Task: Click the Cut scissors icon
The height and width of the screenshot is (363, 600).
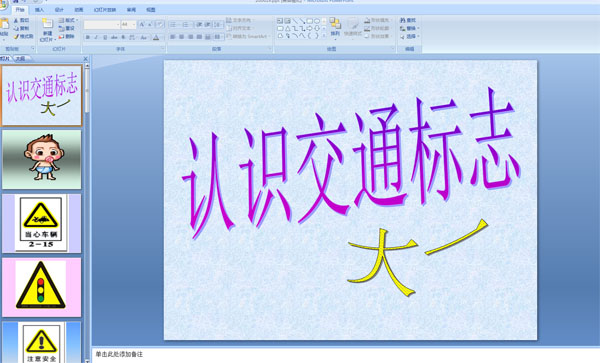Action: coord(16,21)
